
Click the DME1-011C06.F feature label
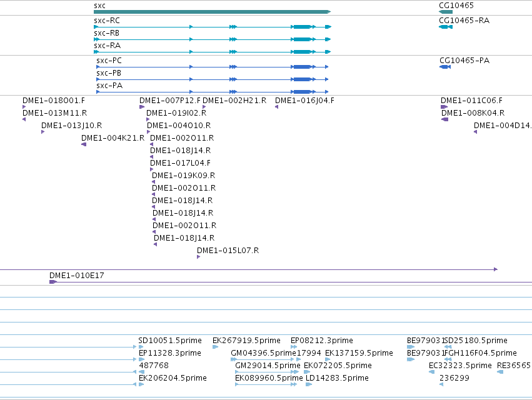471,101
